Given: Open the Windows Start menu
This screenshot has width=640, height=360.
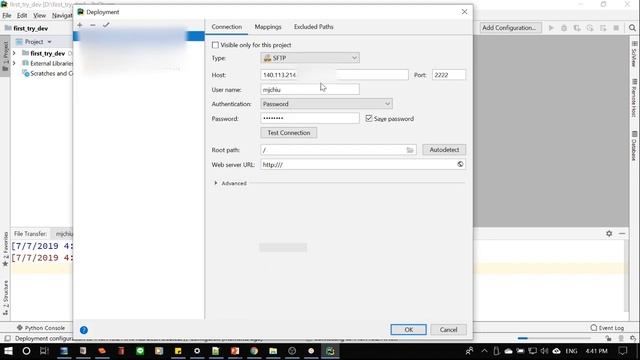Looking at the screenshot, I should pos(8,351).
